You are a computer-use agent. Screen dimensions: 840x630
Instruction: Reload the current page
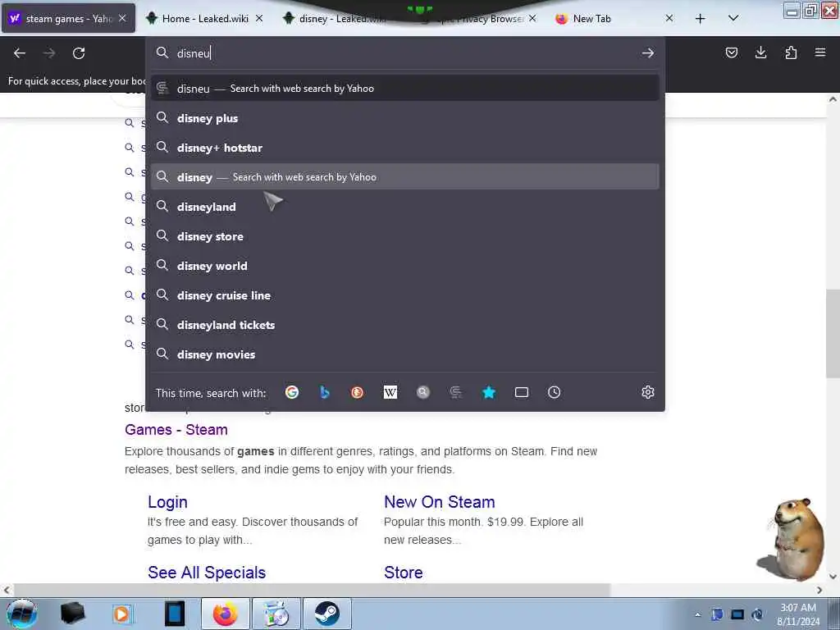click(79, 53)
